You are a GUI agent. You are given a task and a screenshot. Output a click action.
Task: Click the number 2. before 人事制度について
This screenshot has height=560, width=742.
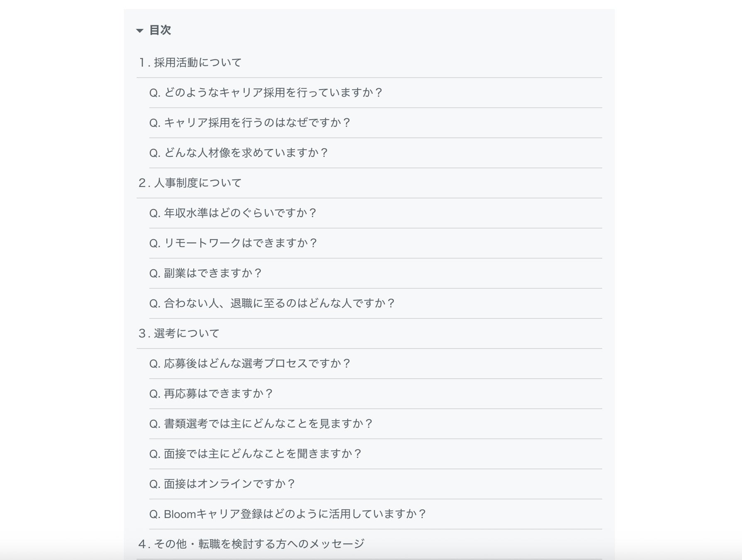[144, 183]
